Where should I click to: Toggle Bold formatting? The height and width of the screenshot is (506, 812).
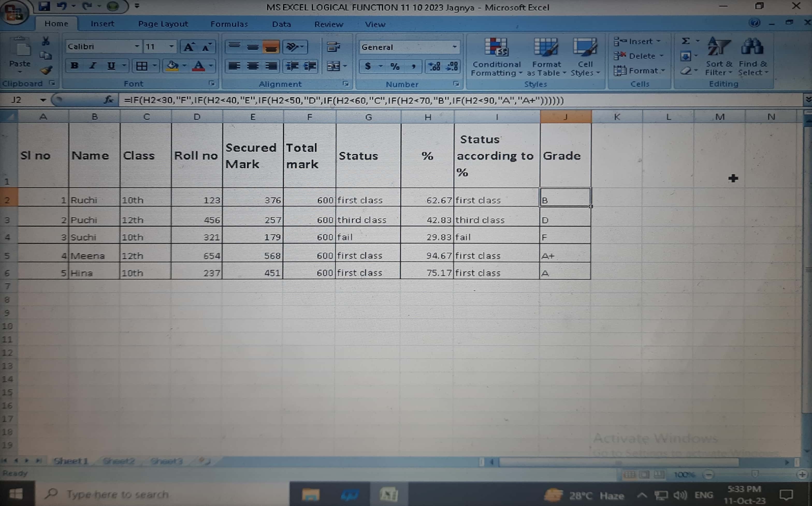click(x=74, y=66)
